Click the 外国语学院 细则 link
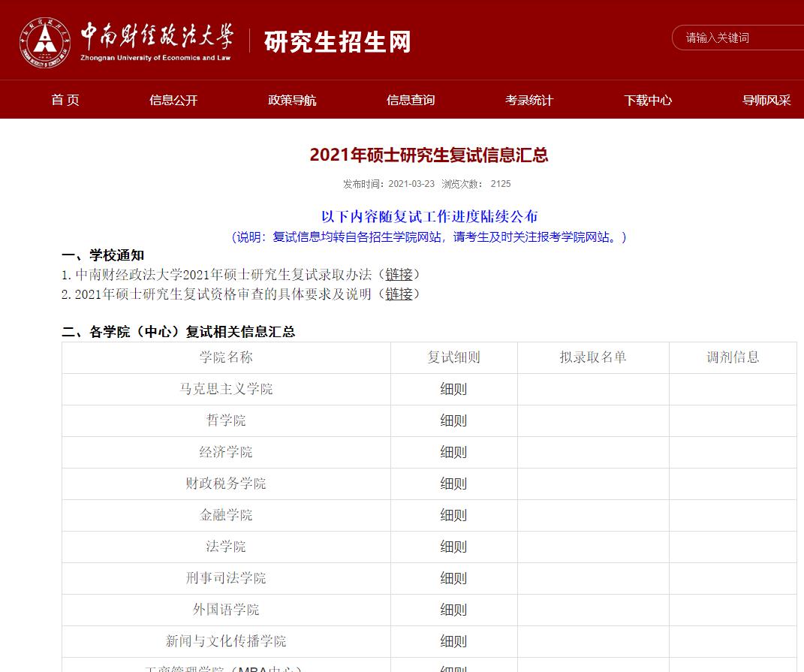 tap(453, 610)
